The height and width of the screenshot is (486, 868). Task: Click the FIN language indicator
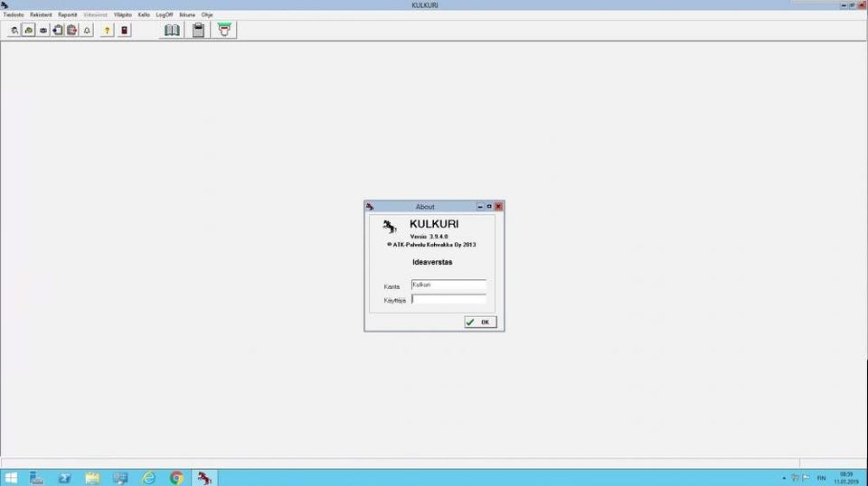822,478
